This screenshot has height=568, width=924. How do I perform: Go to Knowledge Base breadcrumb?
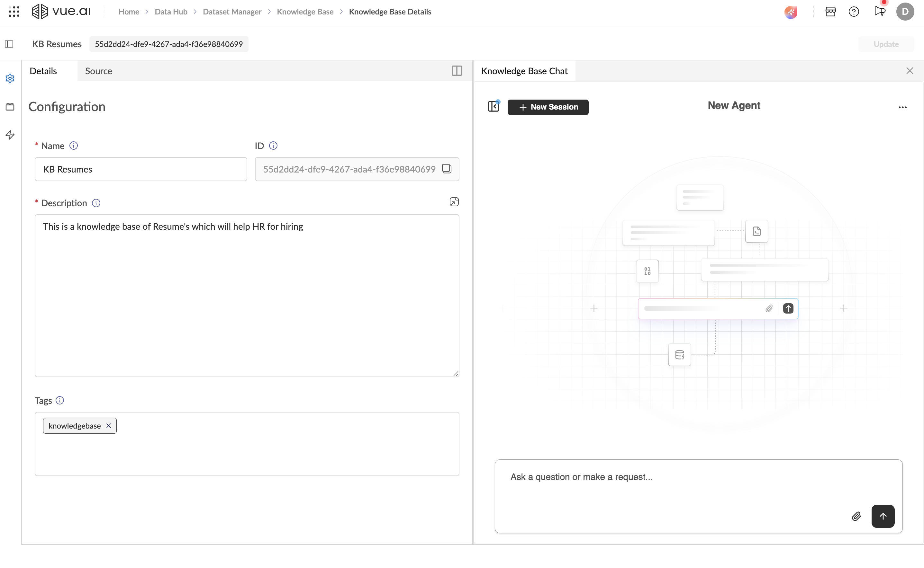[305, 12]
